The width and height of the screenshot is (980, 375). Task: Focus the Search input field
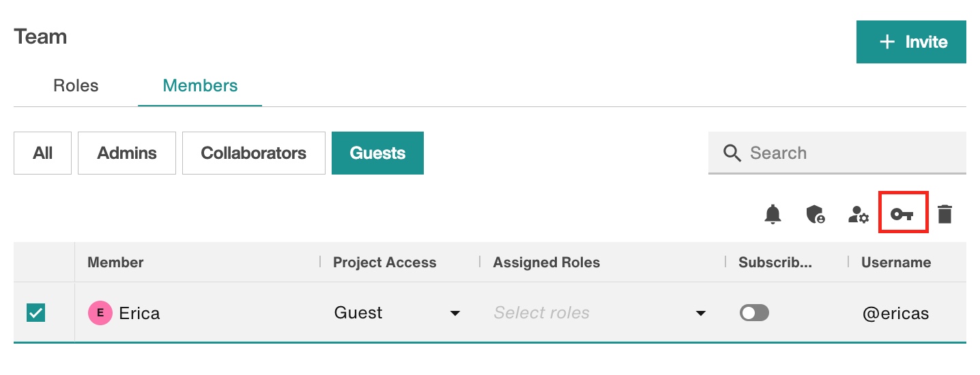(x=837, y=153)
